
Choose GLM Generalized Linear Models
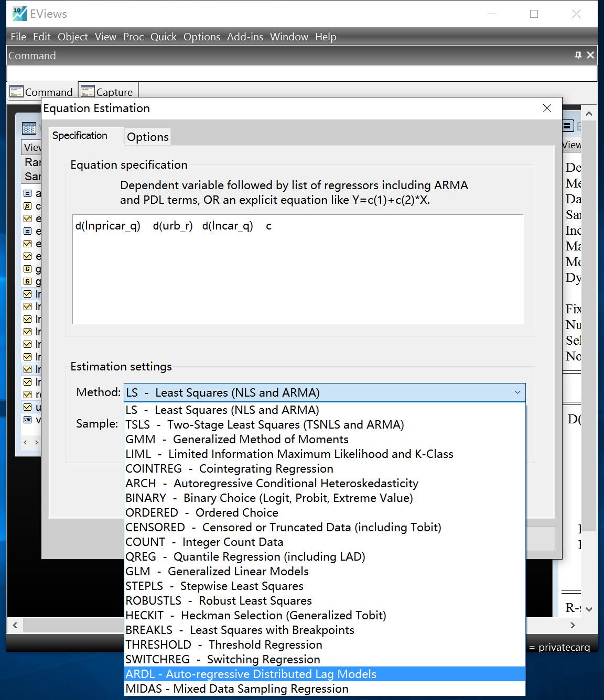point(325,571)
